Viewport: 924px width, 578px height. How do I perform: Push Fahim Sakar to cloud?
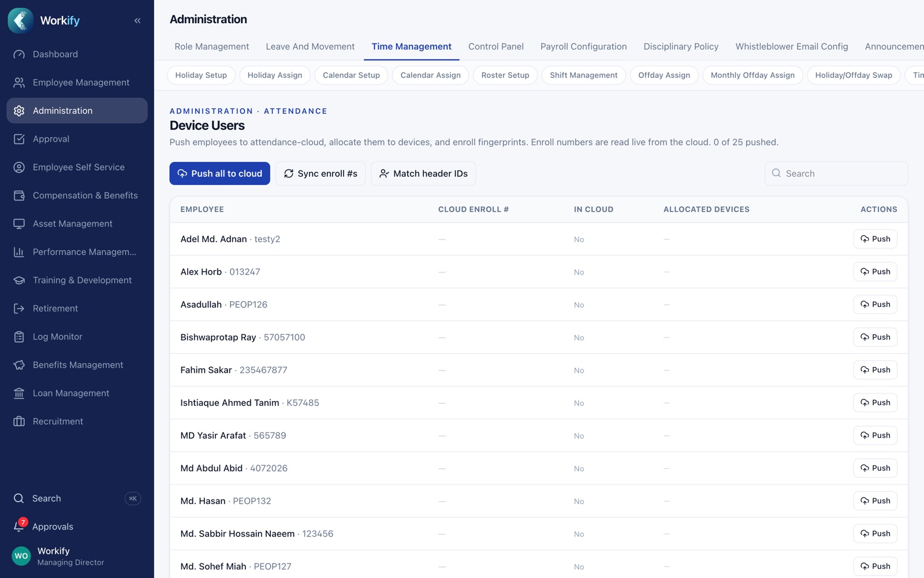(875, 370)
